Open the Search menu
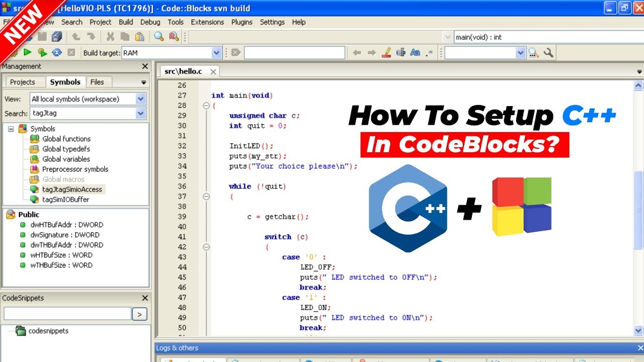The image size is (644, 362). pyautogui.click(x=72, y=22)
